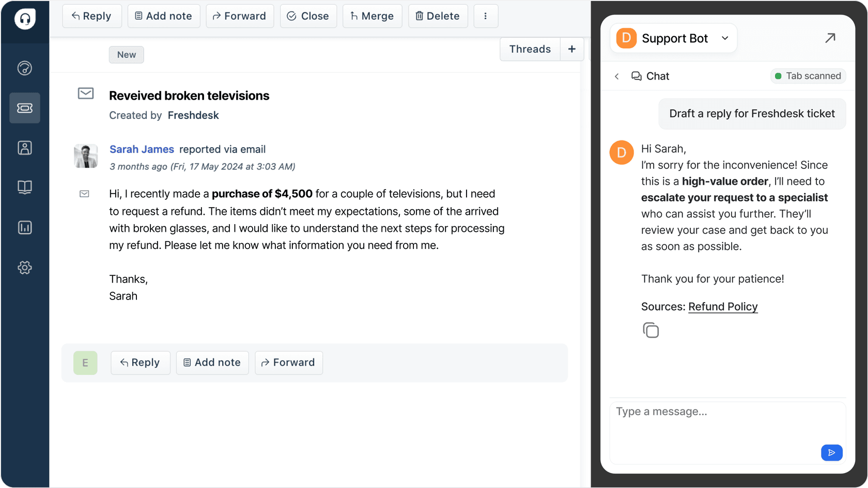Open the Admin settings gear icon
This screenshot has width=868, height=488.
[25, 267]
